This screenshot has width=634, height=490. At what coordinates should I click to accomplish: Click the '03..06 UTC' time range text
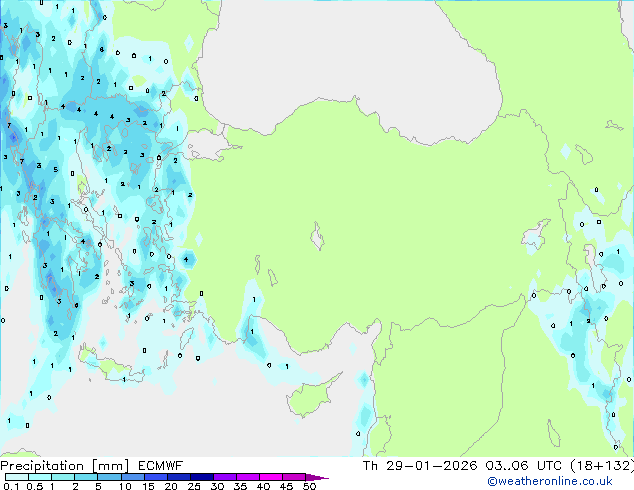[x=524, y=466]
